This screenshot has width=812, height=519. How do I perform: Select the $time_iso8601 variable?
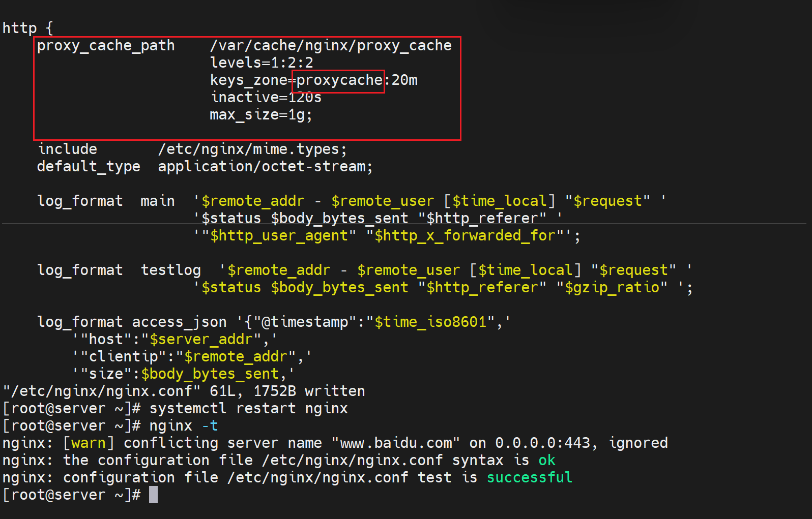coord(430,322)
